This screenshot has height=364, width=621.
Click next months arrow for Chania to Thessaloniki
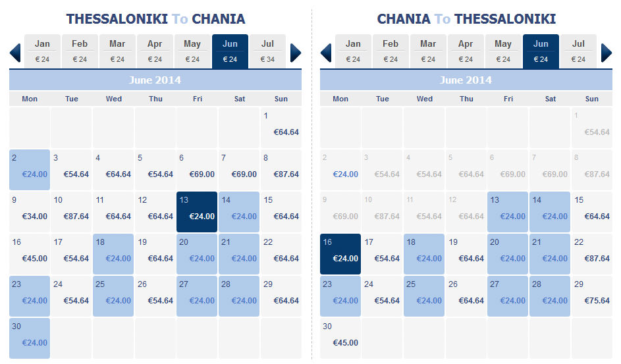coord(607,53)
